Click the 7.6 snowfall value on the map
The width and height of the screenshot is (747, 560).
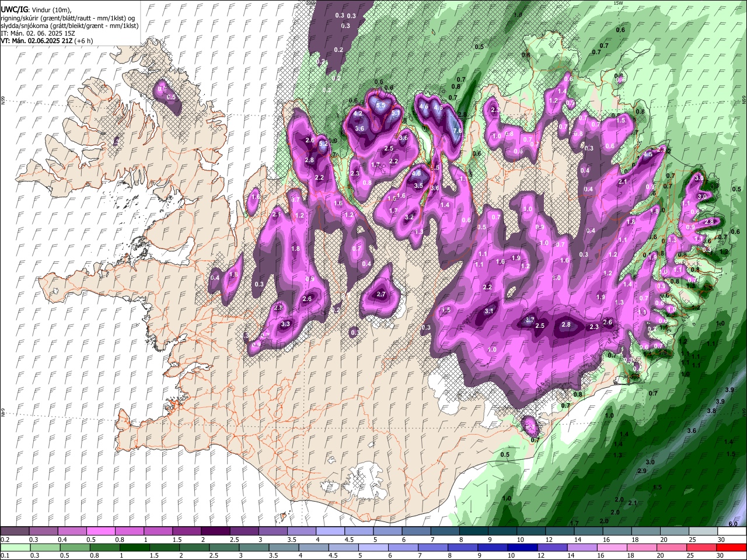(x=458, y=132)
